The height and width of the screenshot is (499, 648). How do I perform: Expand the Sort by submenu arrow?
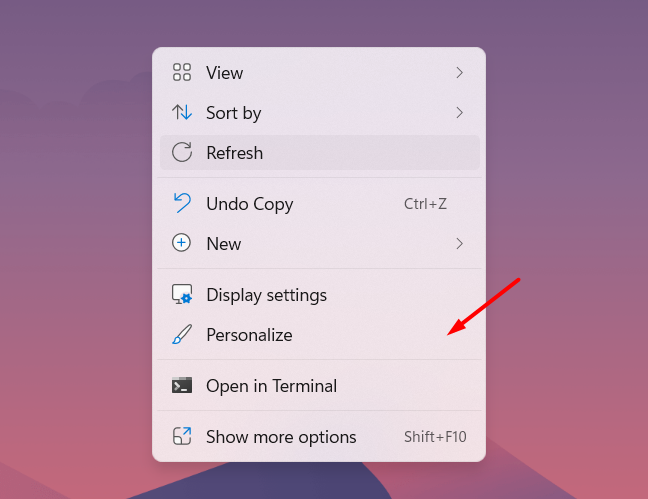pos(459,112)
